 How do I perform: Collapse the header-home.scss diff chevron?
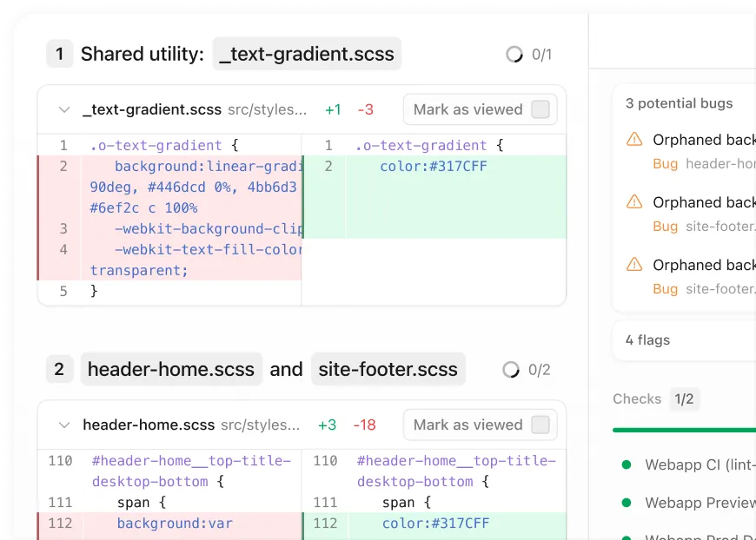point(63,425)
